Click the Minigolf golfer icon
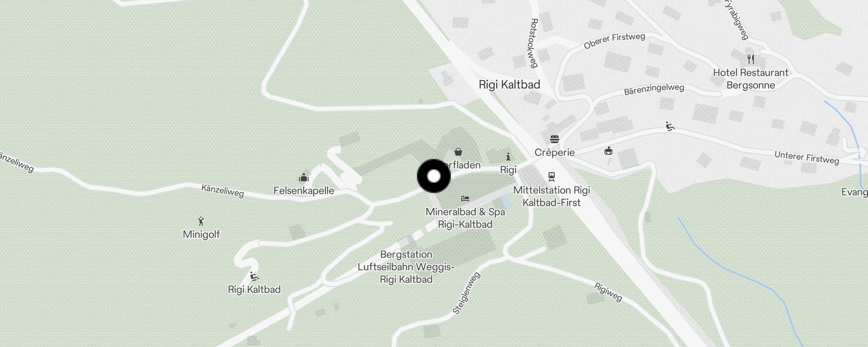This screenshot has height=347, width=868. click(201, 221)
